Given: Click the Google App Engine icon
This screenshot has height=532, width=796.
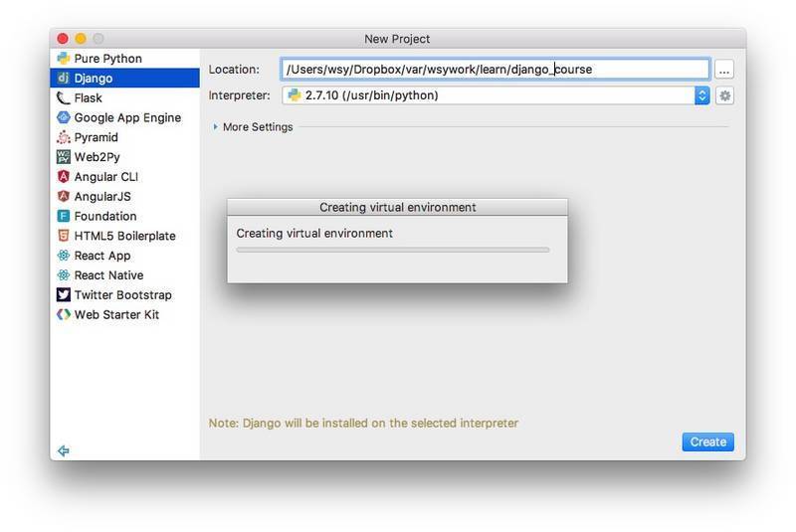Looking at the screenshot, I should (63, 117).
